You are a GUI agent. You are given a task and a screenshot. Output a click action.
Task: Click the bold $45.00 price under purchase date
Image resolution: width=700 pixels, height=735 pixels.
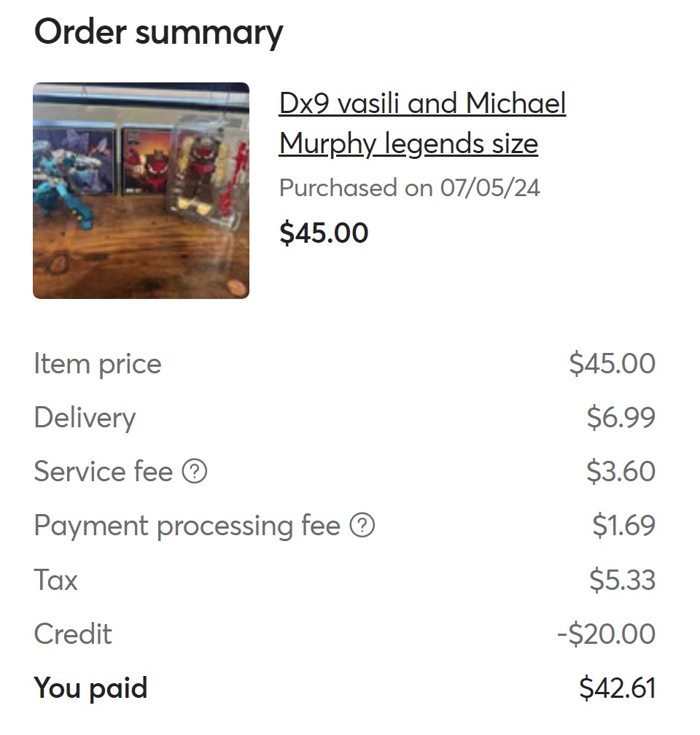[324, 233]
